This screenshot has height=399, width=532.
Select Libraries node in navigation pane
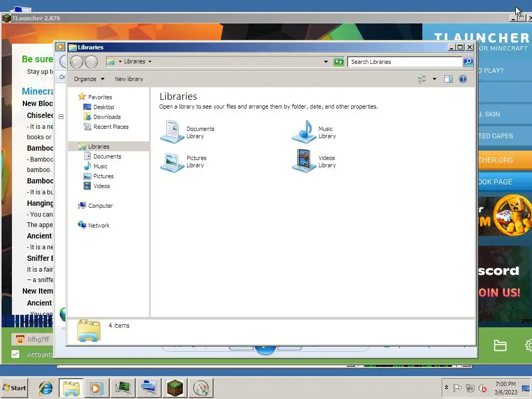click(x=98, y=147)
